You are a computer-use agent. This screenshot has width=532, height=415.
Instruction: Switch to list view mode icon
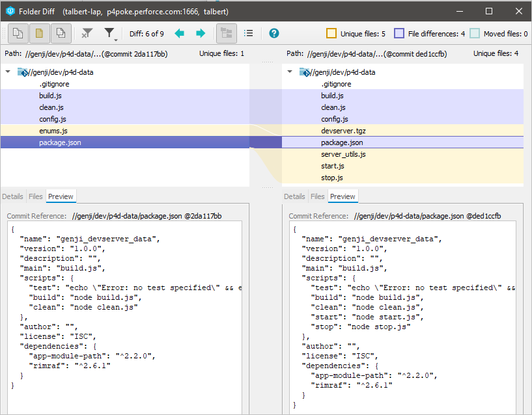pyautogui.click(x=248, y=33)
